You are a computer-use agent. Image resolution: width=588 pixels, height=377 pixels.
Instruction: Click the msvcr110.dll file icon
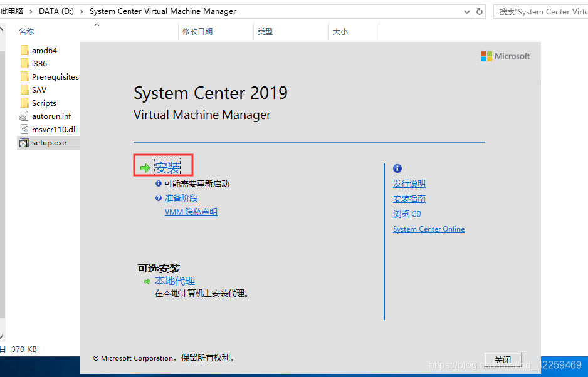click(x=24, y=129)
